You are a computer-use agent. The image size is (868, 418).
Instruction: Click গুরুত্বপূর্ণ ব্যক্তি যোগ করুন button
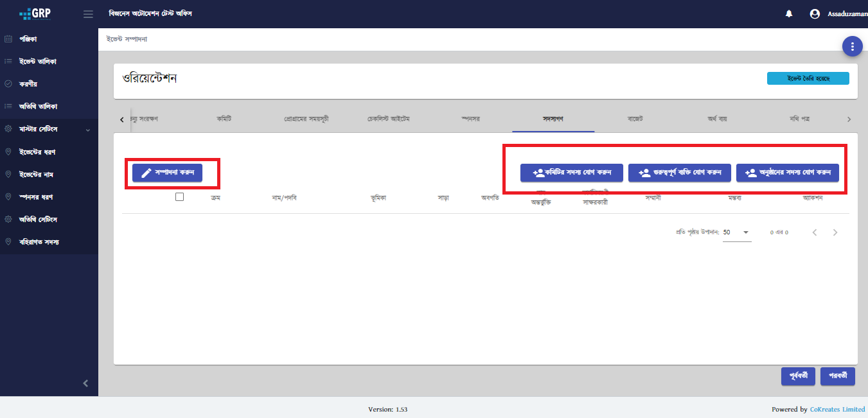(680, 173)
